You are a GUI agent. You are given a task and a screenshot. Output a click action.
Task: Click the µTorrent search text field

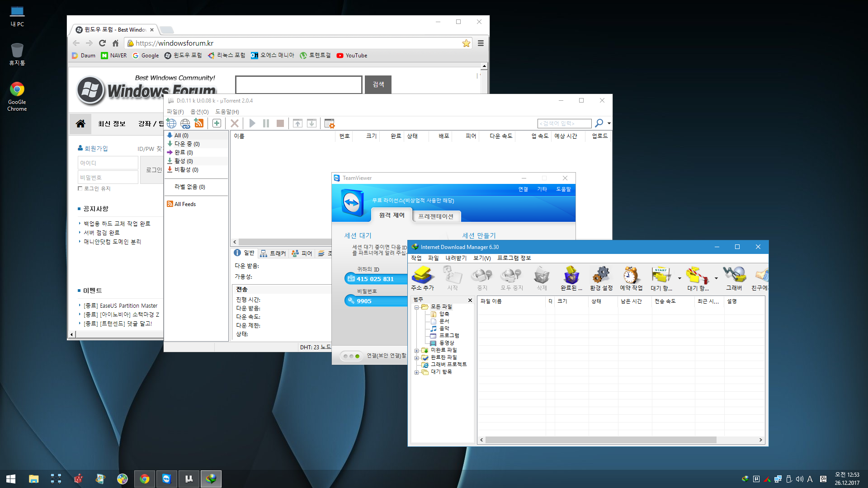pyautogui.click(x=564, y=123)
